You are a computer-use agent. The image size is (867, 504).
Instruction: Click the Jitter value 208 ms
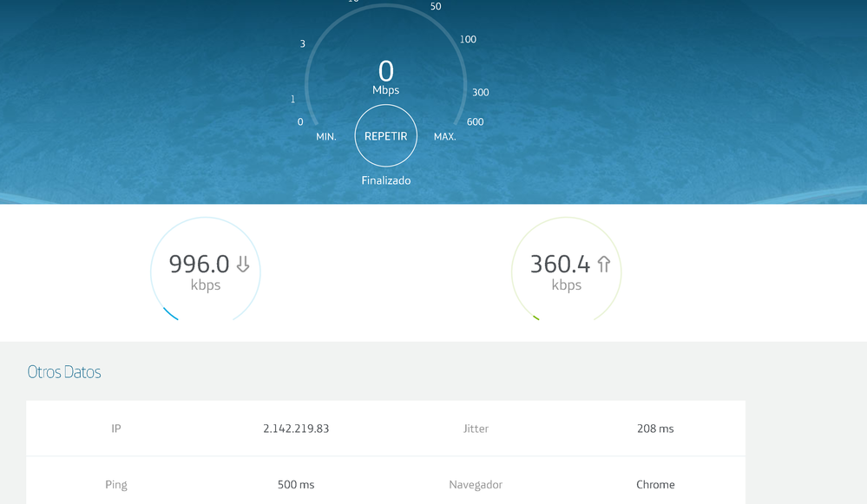655,429
